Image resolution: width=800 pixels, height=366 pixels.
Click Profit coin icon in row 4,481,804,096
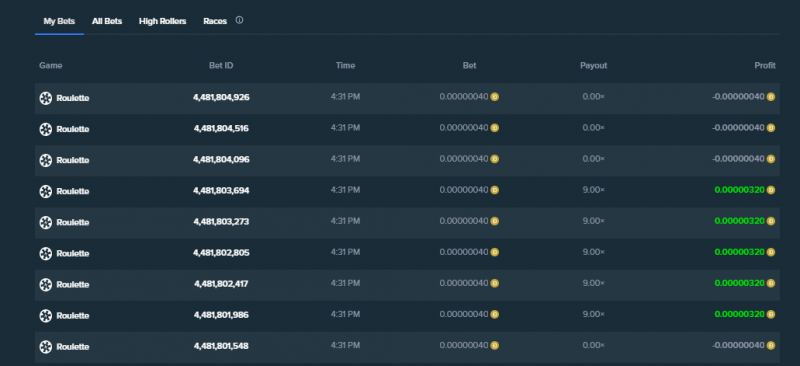[771, 159]
